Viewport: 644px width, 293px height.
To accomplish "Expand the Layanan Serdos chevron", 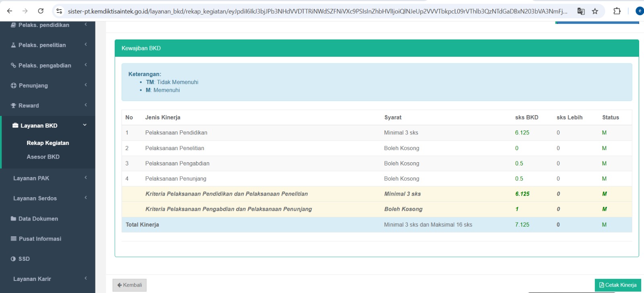I will [86, 198].
